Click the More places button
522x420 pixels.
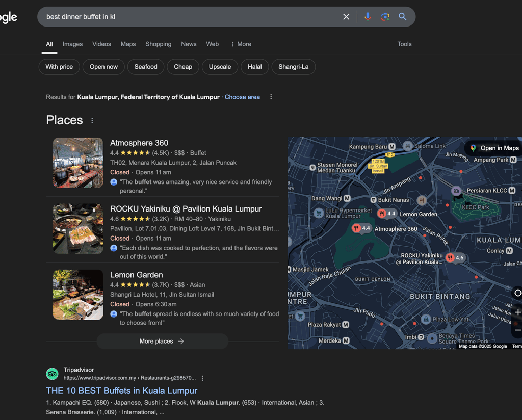pyautogui.click(x=163, y=341)
